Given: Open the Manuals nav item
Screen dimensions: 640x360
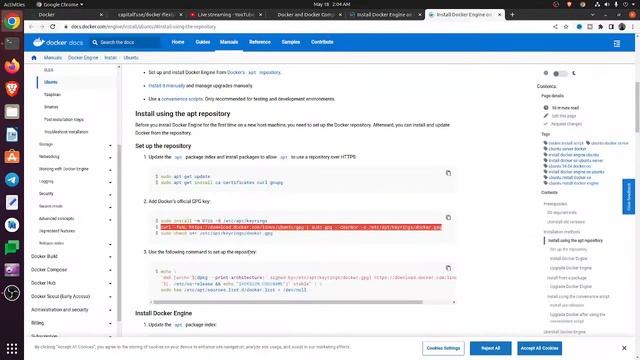Looking at the screenshot, I should coord(229,42).
